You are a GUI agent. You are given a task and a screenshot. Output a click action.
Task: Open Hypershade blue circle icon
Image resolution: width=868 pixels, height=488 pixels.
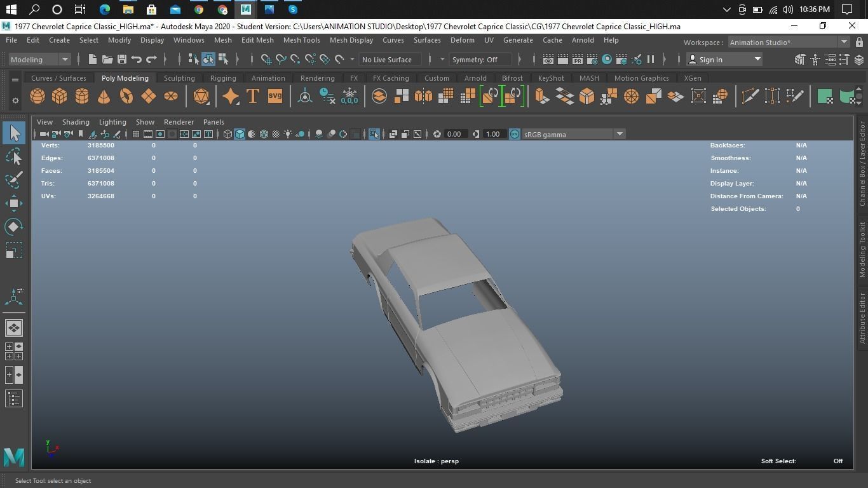607,60
